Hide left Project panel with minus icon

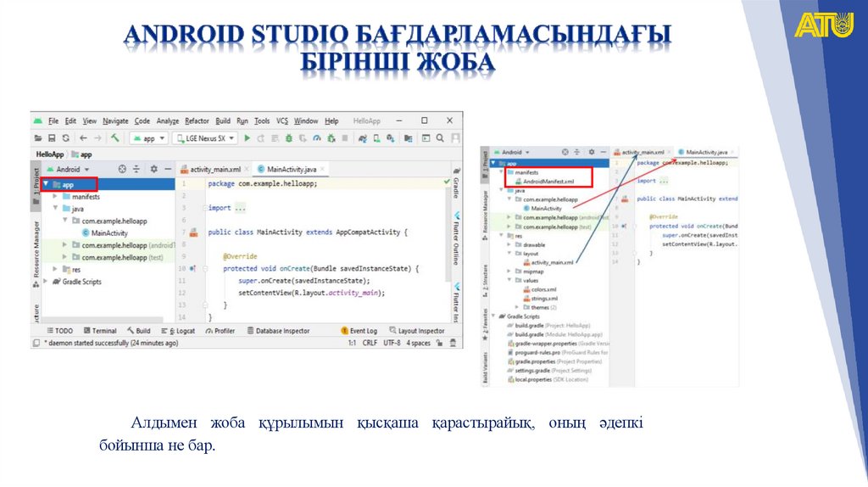pos(168,169)
